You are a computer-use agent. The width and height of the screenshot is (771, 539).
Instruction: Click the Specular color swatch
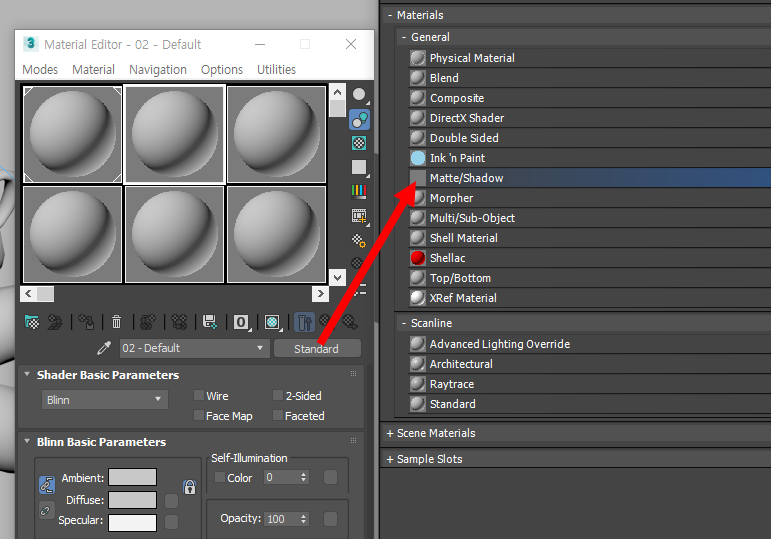pos(132,523)
